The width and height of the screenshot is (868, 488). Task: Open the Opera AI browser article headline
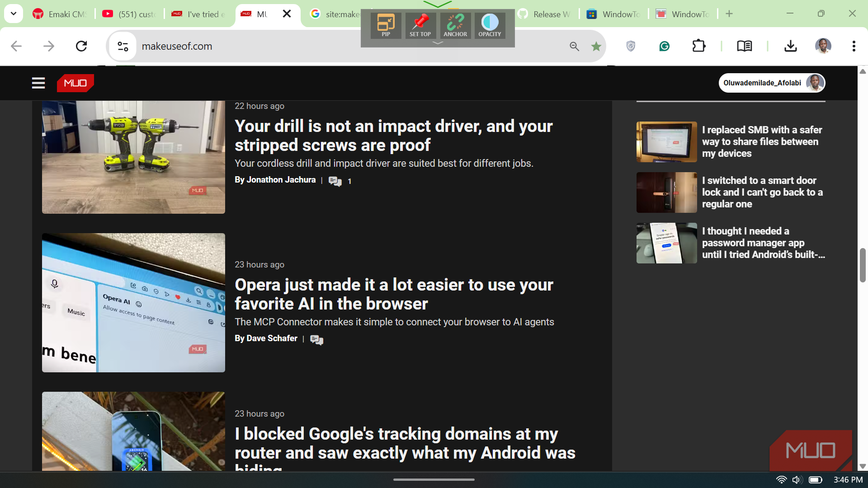(394, 294)
